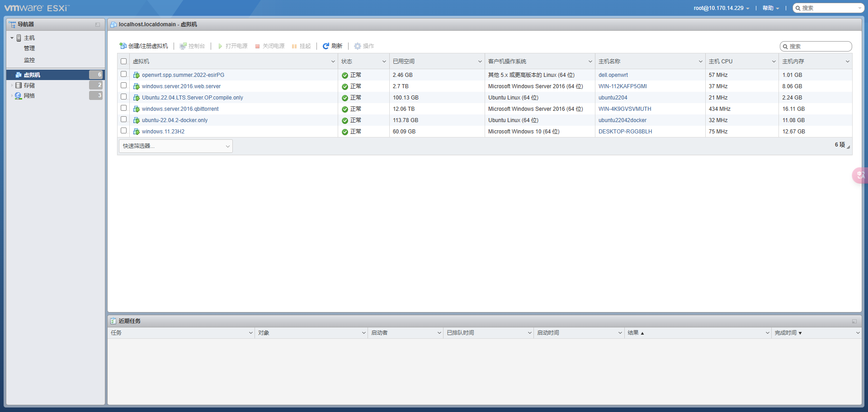Click the Storage (存储) icon in navigator
The height and width of the screenshot is (412, 868).
click(19, 85)
